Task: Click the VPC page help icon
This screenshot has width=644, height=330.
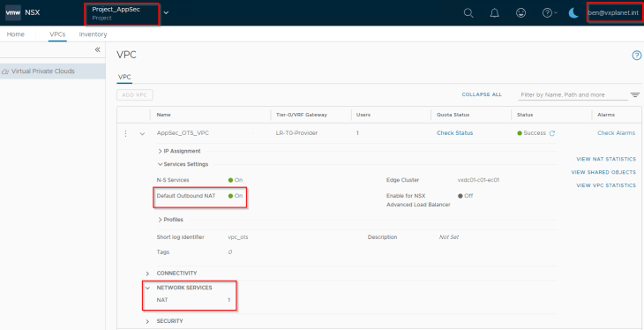Action: [636, 55]
